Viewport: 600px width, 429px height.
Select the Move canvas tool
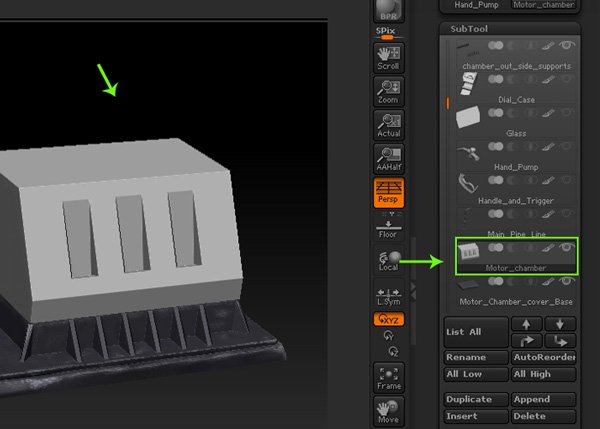[x=388, y=411]
